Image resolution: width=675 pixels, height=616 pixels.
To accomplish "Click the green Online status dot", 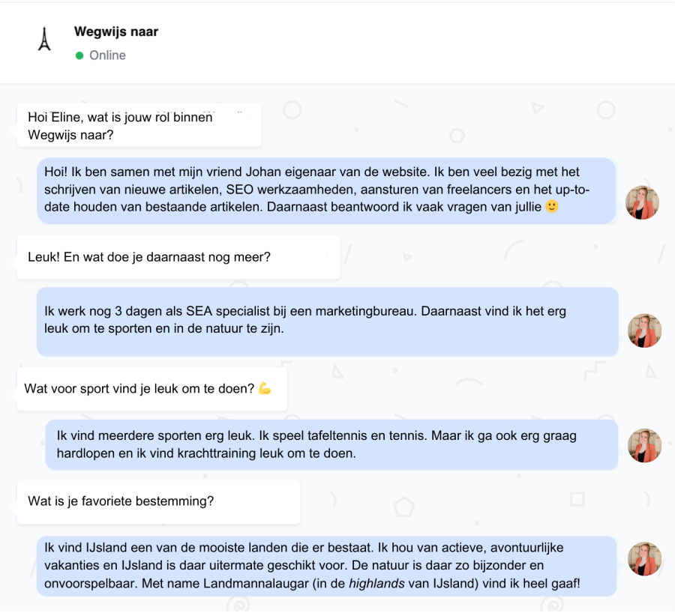I will pyautogui.click(x=79, y=55).
